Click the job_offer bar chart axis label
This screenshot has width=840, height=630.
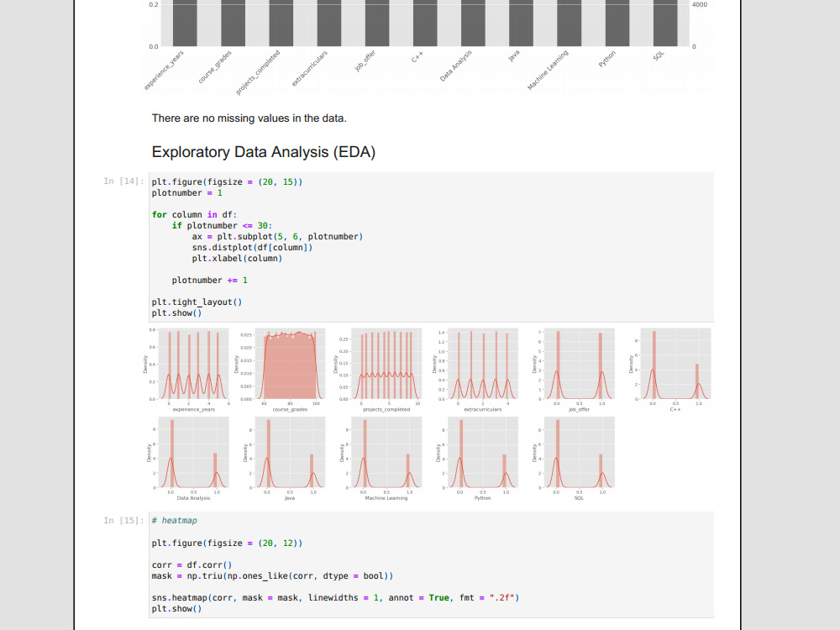point(365,60)
